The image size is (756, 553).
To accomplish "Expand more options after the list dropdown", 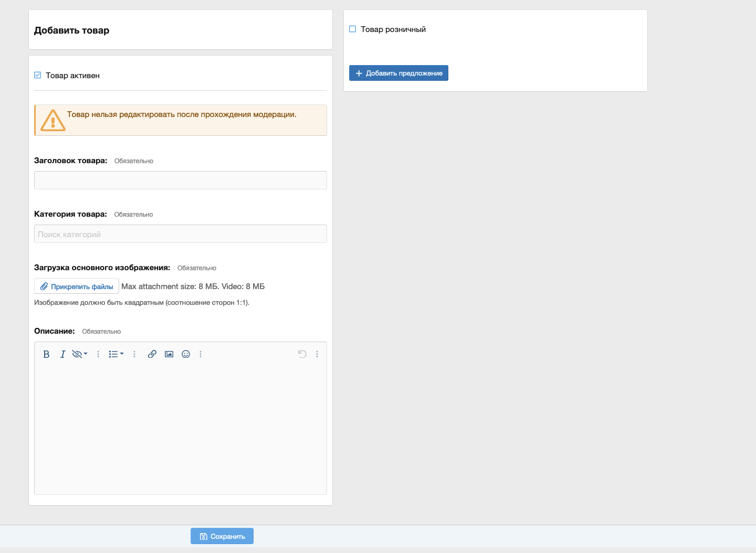I will pos(134,354).
